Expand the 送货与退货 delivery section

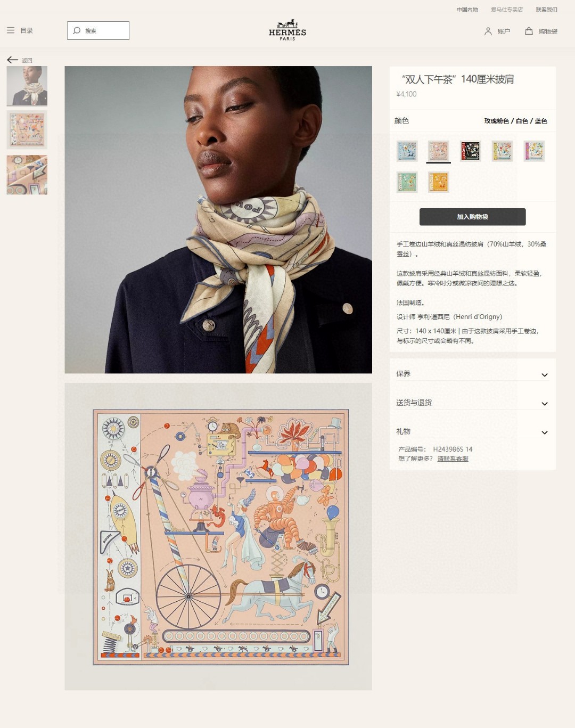[x=472, y=403]
